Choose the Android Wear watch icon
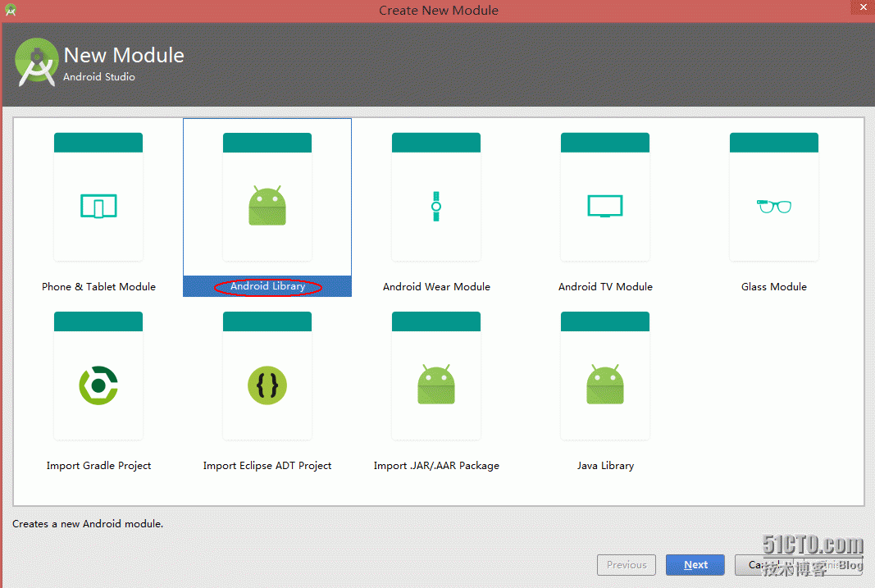 point(436,207)
